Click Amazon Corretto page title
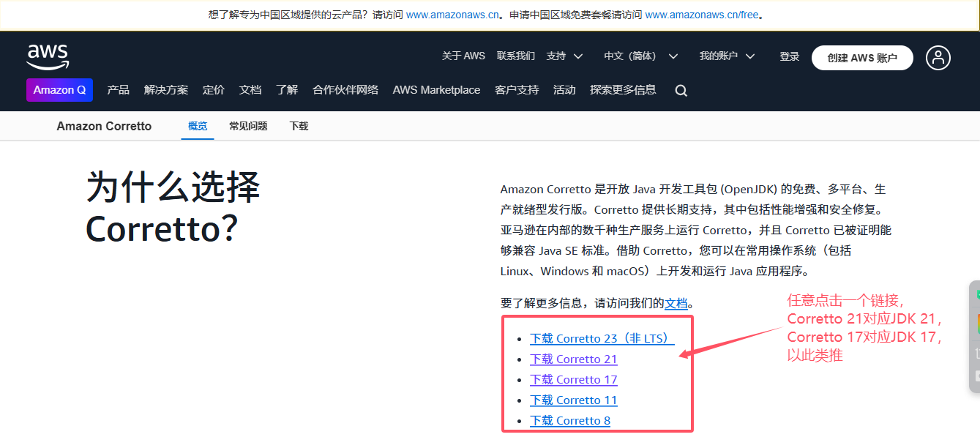 (x=104, y=126)
